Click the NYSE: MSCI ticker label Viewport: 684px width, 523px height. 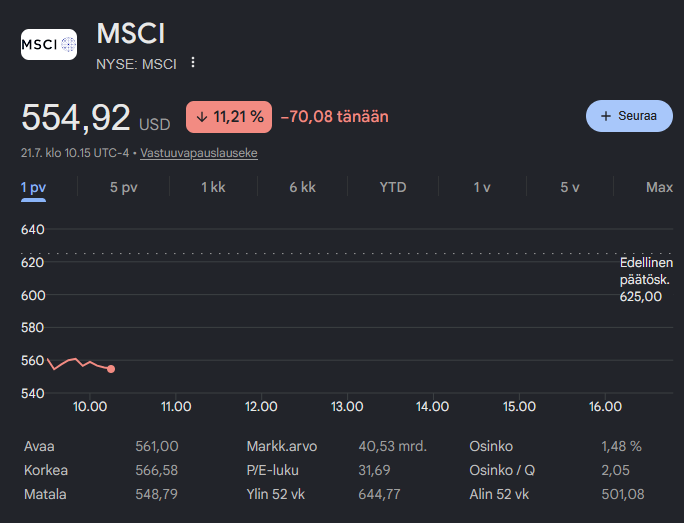136,65
